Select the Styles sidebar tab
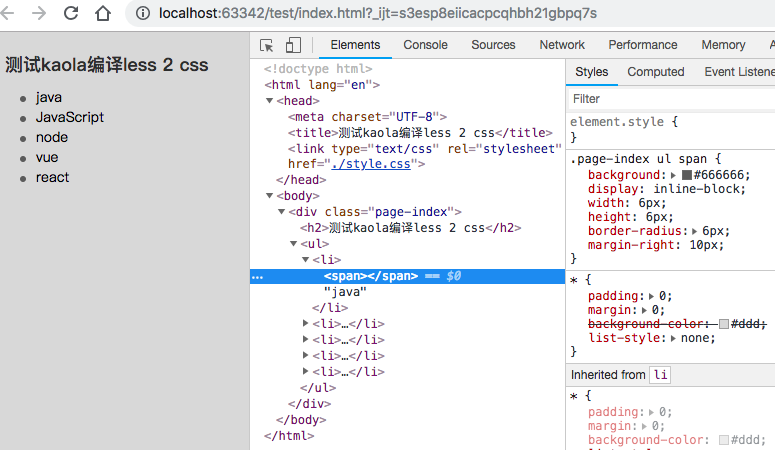775x450 pixels. click(592, 72)
